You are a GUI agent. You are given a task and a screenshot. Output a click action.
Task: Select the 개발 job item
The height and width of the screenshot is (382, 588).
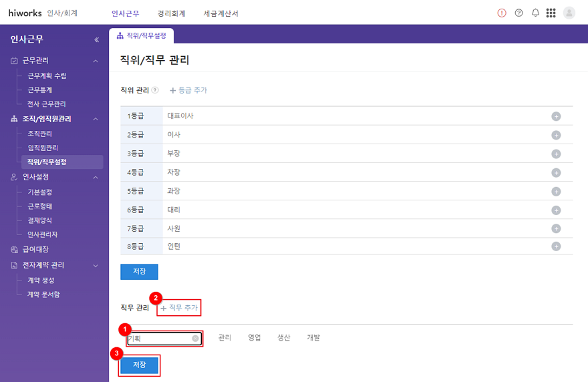[313, 338]
